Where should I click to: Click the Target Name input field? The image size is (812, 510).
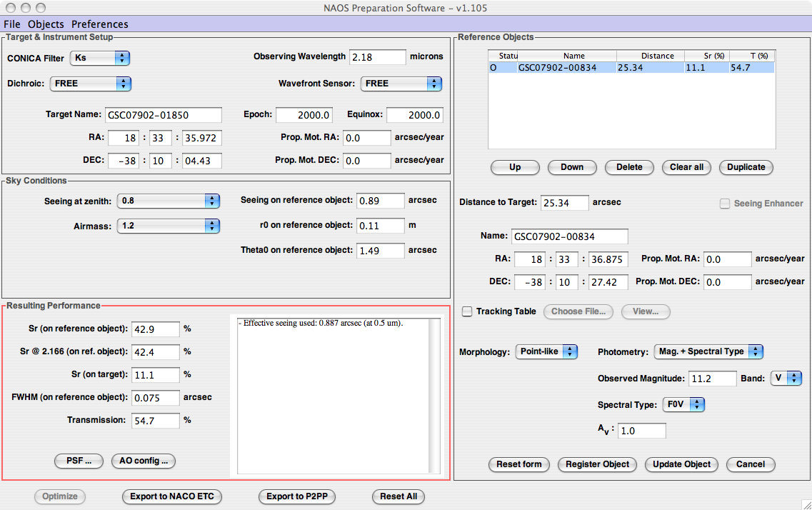tap(164, 115)
